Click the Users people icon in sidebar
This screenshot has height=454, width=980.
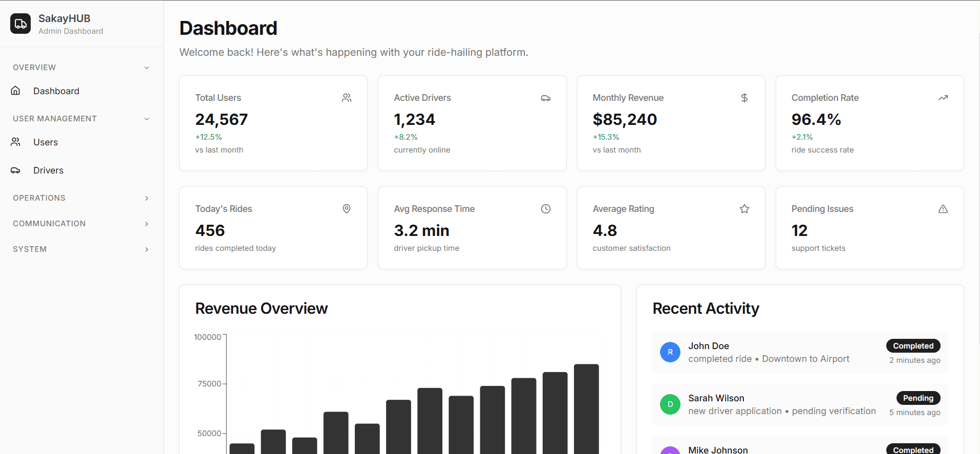16,142
